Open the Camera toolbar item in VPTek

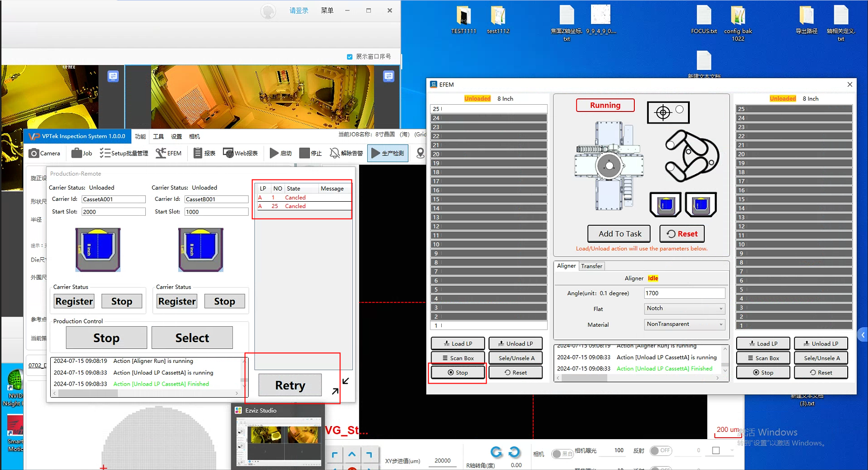[44, 153]
